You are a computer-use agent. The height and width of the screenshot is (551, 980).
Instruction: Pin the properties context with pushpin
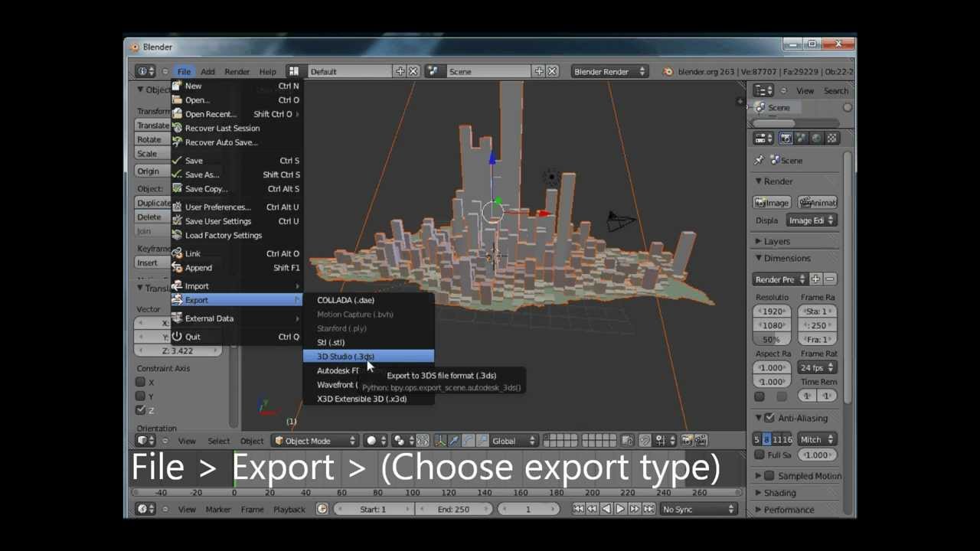[759, 161]
